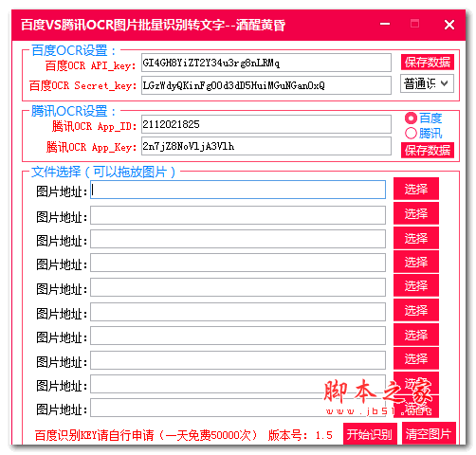Click the 腾讯OCR App_ID input field
The width and height of the screenshot is (476, 455).
(266, 124)
